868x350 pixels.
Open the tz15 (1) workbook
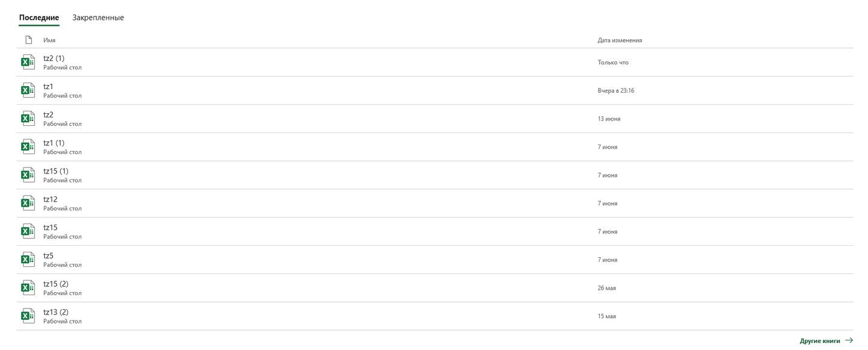(x=435, y=175)
